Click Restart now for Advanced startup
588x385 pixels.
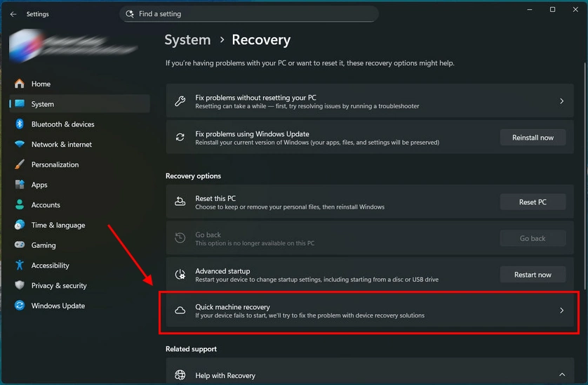coord(533,275)
